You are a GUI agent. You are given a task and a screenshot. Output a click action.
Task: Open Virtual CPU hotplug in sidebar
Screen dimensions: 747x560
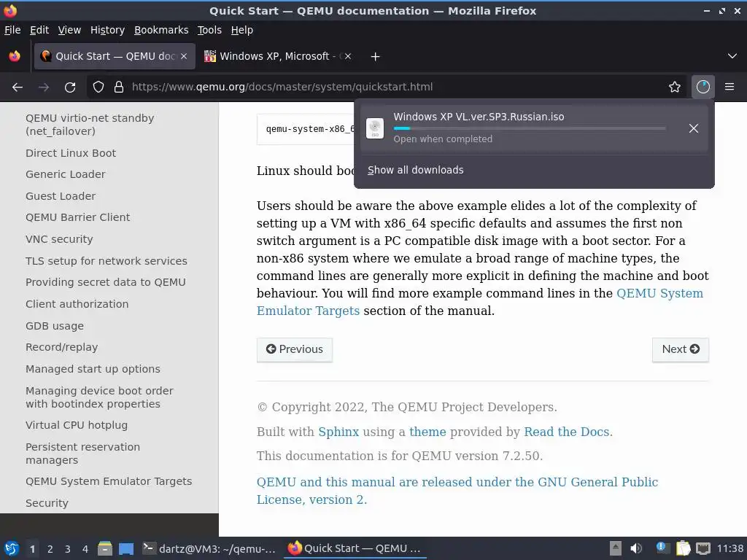coord(77,425)
